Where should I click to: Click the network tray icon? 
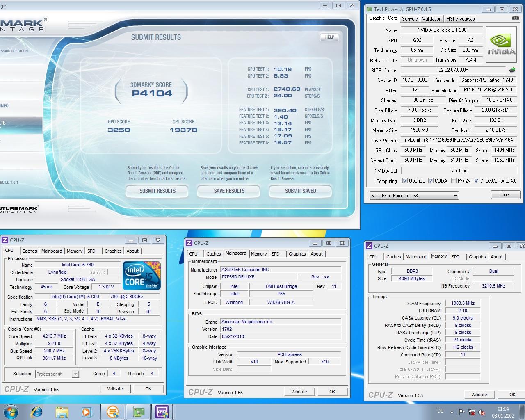pyautogui.click(x=472, y=412)
